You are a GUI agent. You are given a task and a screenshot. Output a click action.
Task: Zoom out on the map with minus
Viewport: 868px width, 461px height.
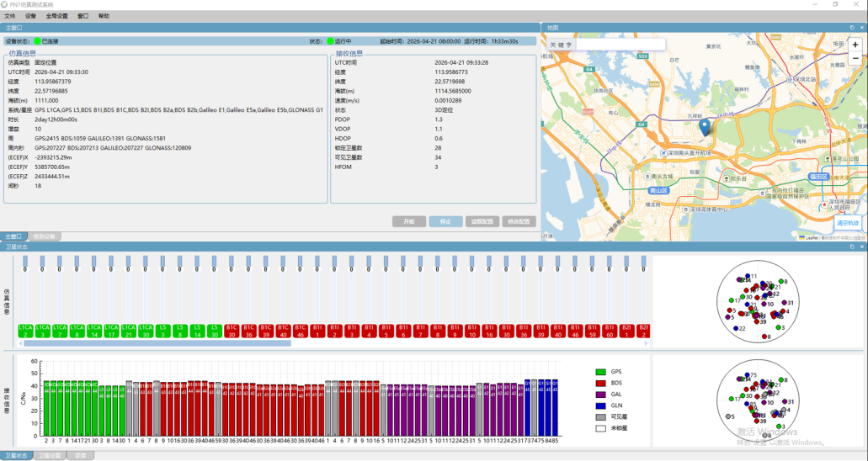pos(855,58)
